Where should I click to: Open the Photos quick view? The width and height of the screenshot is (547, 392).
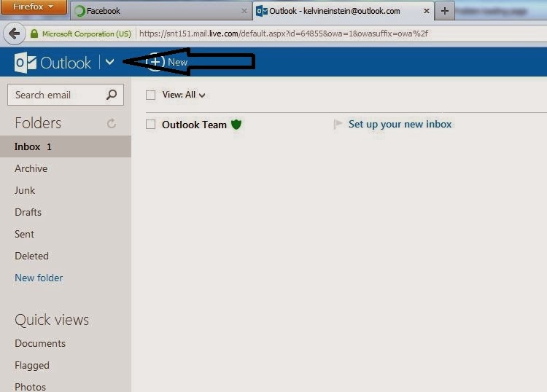coord(31,387)
